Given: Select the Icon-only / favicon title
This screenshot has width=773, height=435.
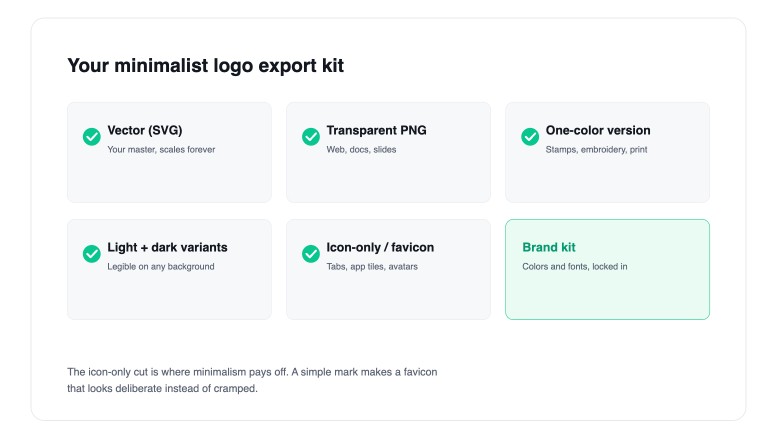Looking at the screenshot, I should (x=380, y=247).
